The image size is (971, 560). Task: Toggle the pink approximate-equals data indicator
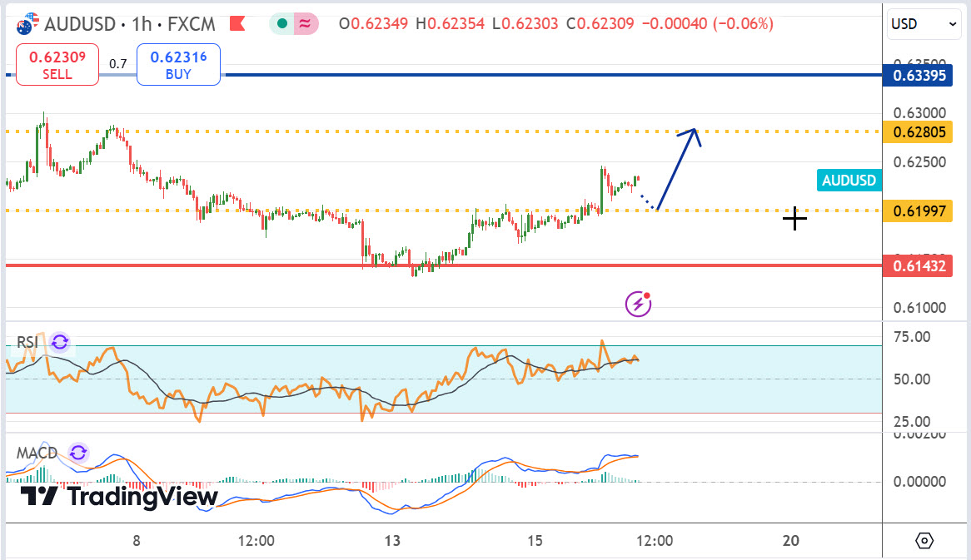click(x=306, y=24)
